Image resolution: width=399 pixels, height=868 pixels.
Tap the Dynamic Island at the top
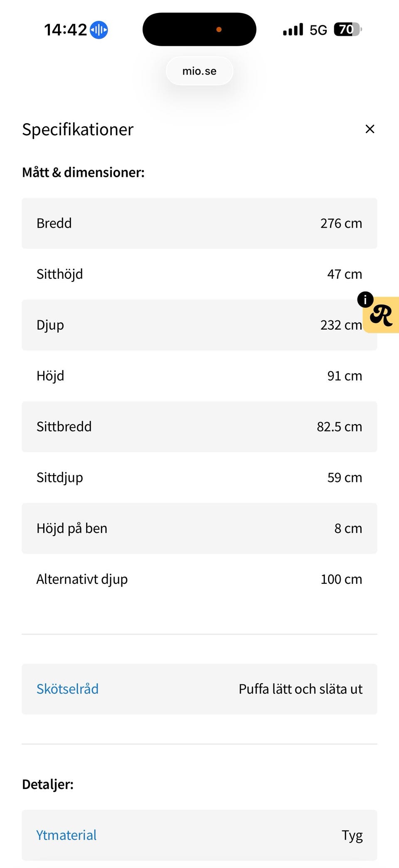point(199,29)
